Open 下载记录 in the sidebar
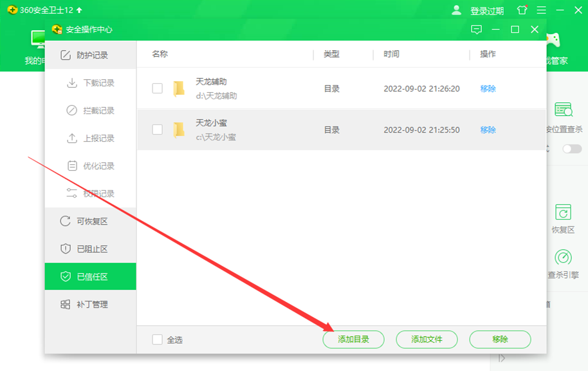Screen dimensions: 588x371 pyautogui.click(x=90, y=82)
